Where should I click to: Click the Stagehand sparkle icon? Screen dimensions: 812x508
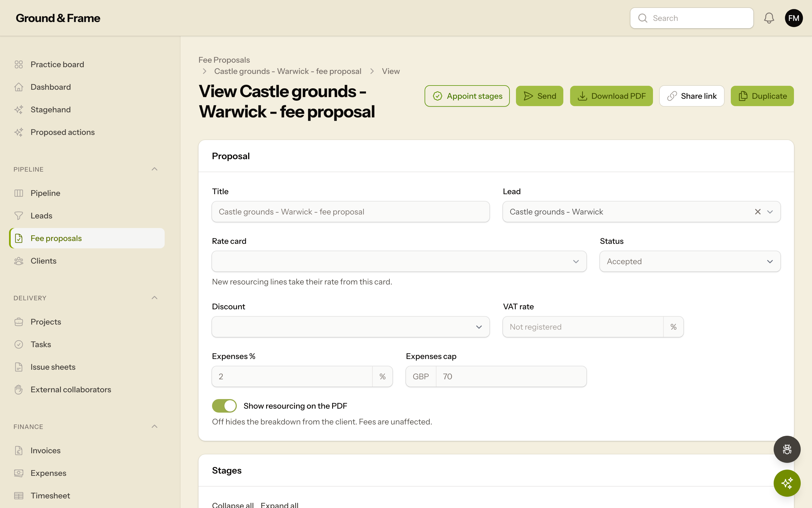point(19,110)
